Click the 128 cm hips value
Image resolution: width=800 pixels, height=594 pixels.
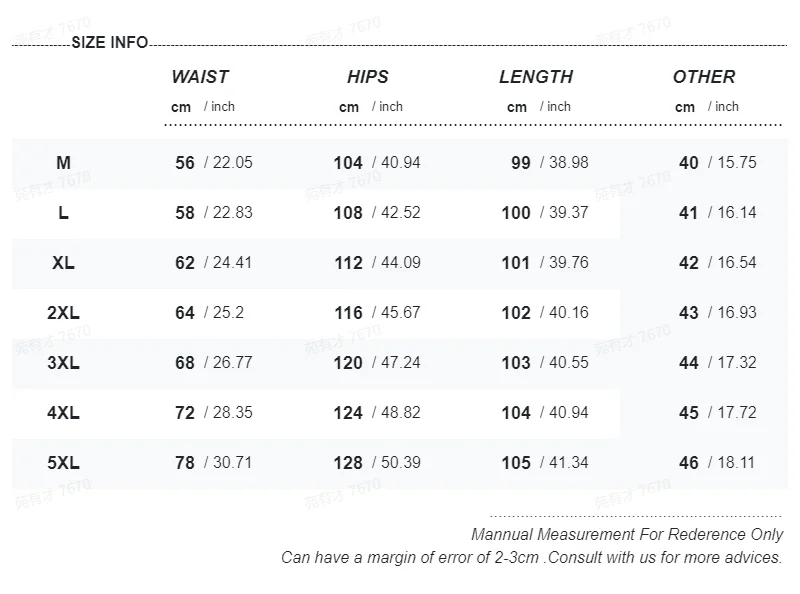coord(348,463)
